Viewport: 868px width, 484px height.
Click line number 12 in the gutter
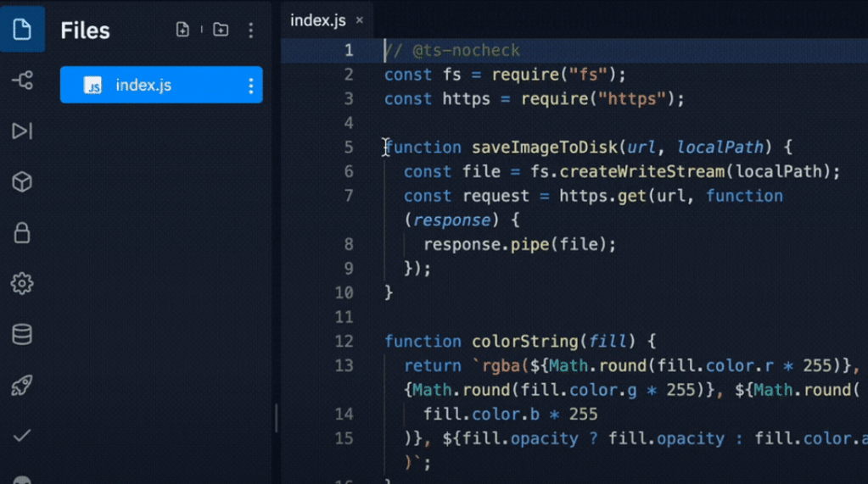[344, 341]
